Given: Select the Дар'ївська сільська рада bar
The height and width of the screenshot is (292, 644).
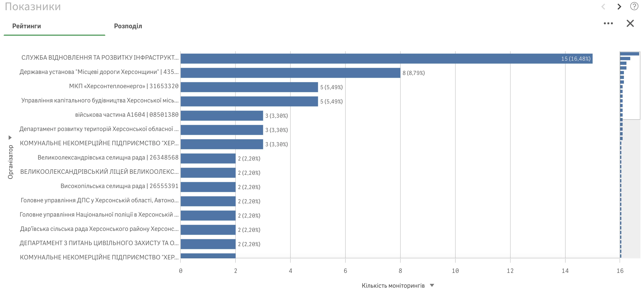Looking at the screenshot, I should (x=208, y=230).
